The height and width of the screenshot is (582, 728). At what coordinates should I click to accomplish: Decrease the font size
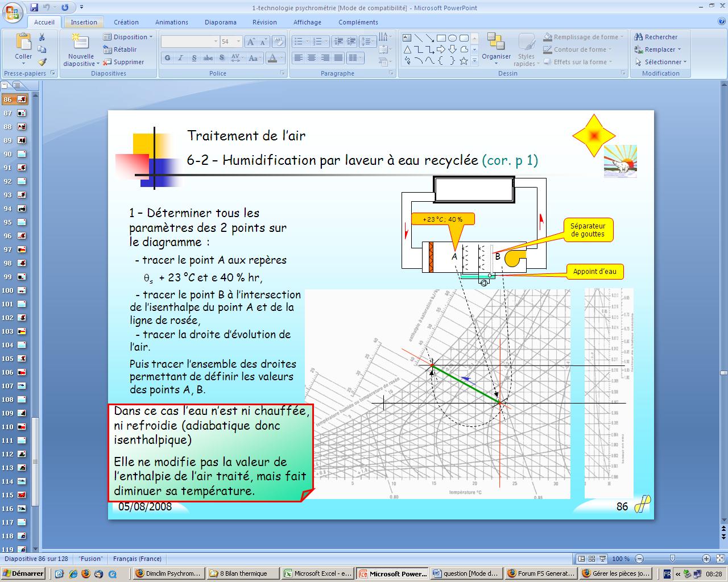pyautogui.click(x=263, y=41)
